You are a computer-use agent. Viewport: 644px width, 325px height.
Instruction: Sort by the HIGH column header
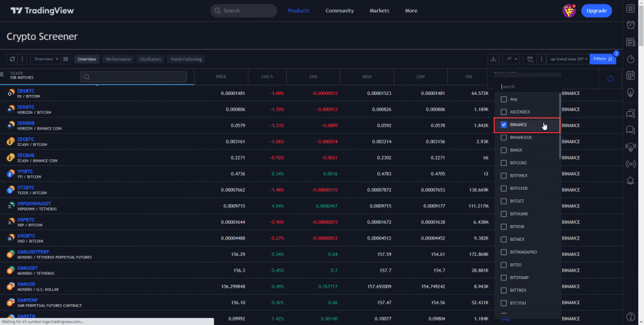tap(367, 77)
